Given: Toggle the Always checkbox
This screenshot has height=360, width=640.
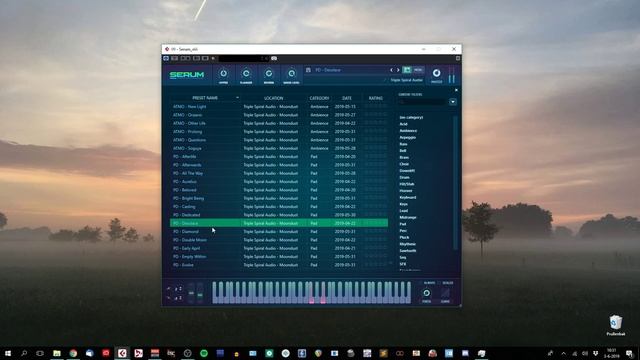Looking at the screenshot, I should tap(420, 283).
